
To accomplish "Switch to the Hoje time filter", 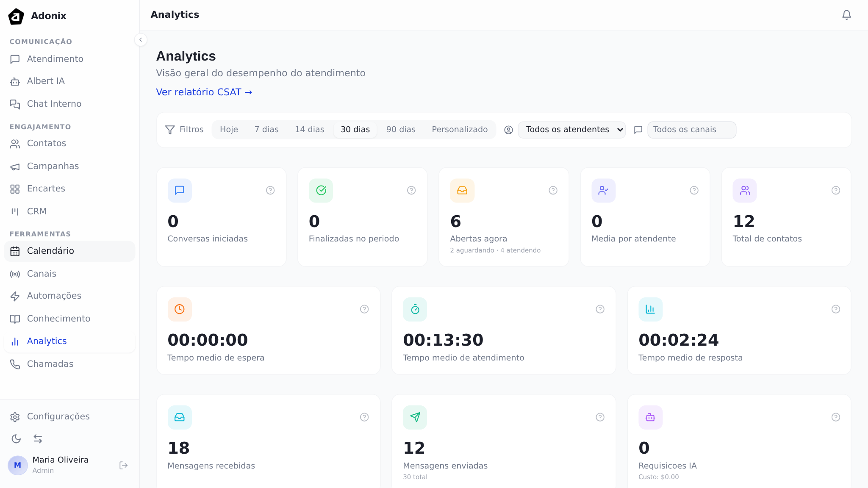I will click(x=229, y=130).
